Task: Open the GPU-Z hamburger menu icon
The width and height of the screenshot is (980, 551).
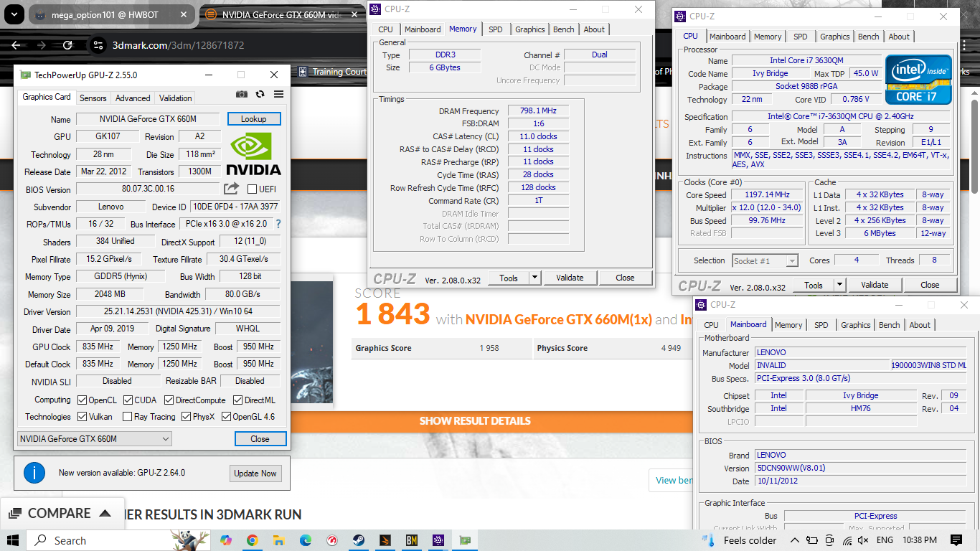Action: (x=278, y=94)
